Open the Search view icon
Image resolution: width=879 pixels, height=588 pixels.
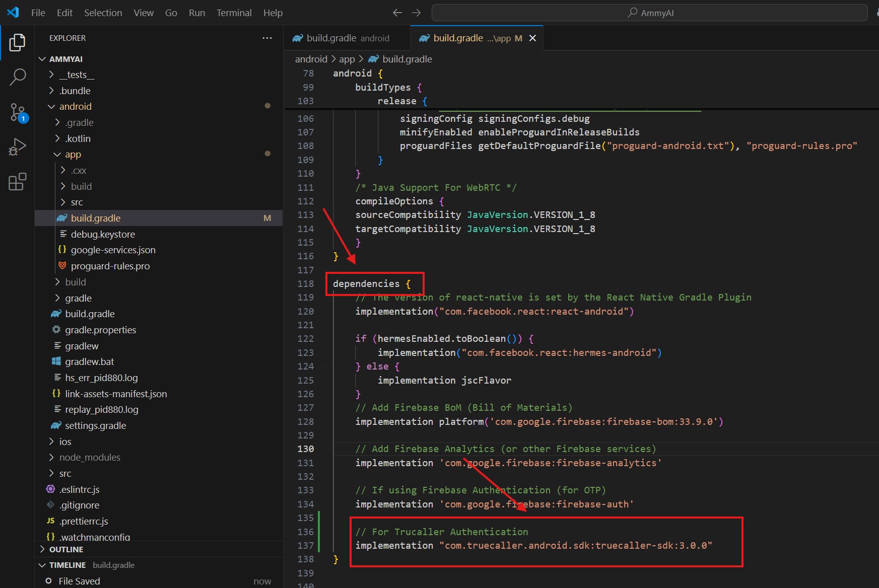(17, 77)
